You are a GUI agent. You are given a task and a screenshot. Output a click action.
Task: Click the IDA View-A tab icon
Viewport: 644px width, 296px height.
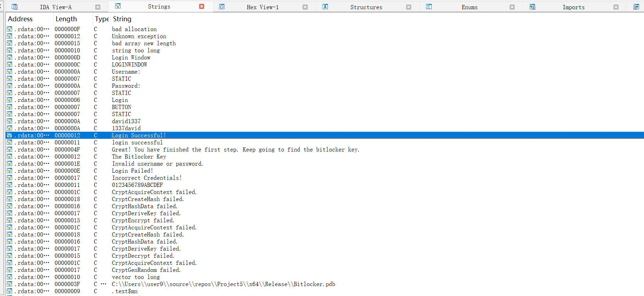(15, 7)
